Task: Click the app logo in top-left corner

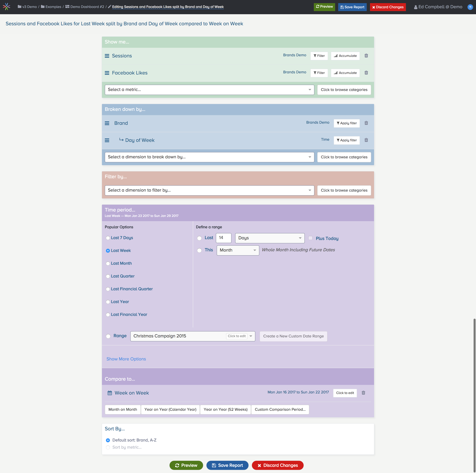Action: coord(7,7)
